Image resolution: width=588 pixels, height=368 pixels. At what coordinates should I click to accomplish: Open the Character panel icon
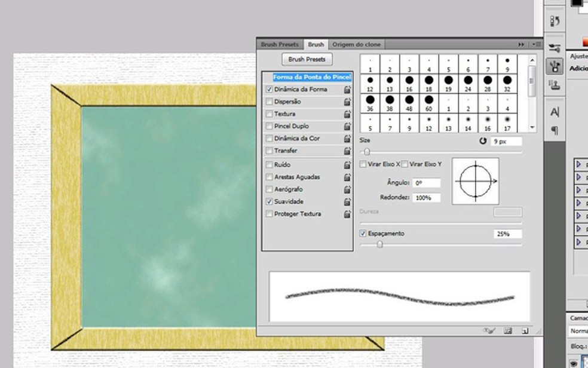pos(555,112)
